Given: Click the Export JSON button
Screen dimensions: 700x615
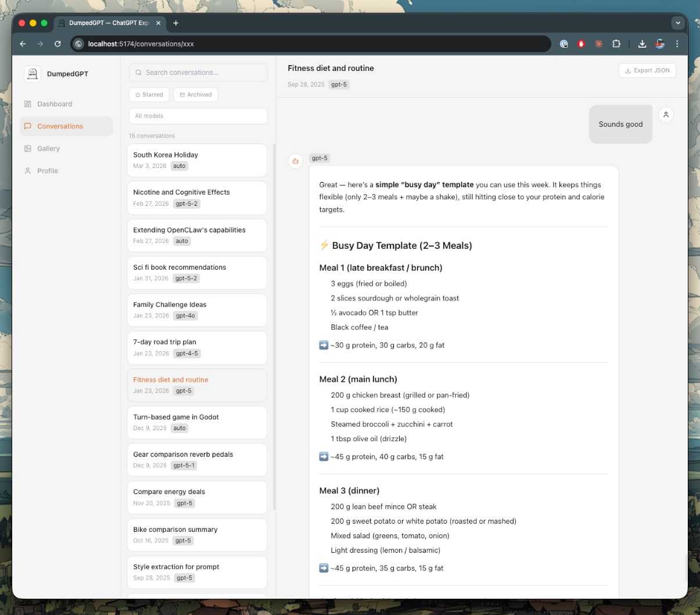Looking at the screenshot, I should click(647, 70).
